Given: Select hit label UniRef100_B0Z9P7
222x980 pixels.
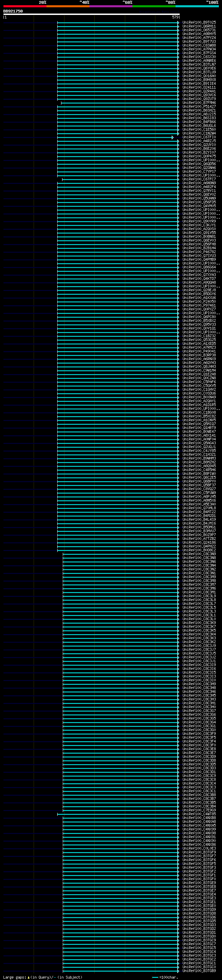Looking at the screenshot, I should pos(199,535).
